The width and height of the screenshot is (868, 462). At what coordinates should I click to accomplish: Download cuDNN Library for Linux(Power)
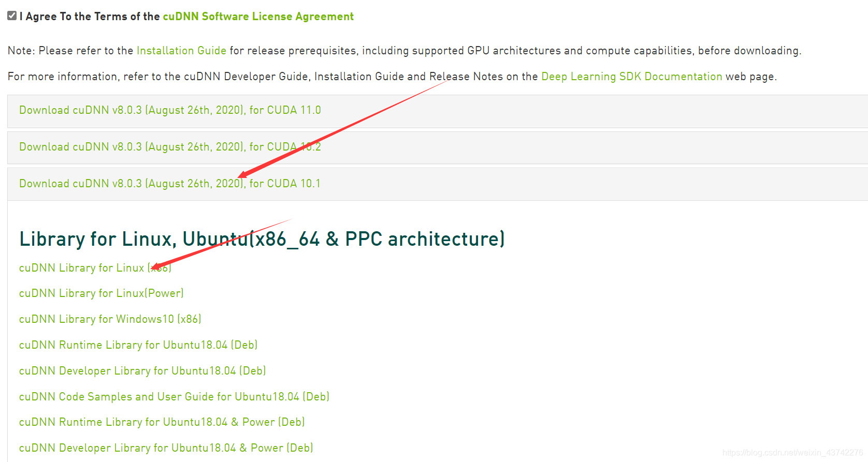[x=101, y=293]
